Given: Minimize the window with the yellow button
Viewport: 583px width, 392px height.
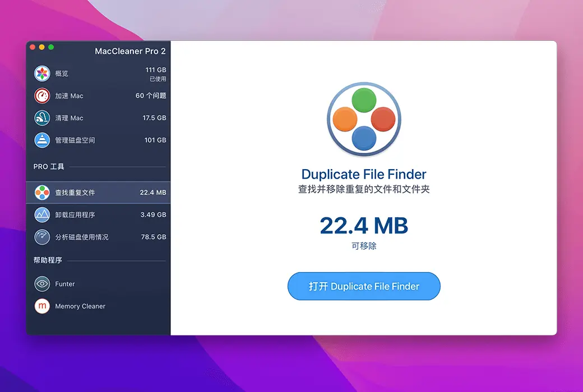Looking at the screenshot, I should (x=41, y=47).
